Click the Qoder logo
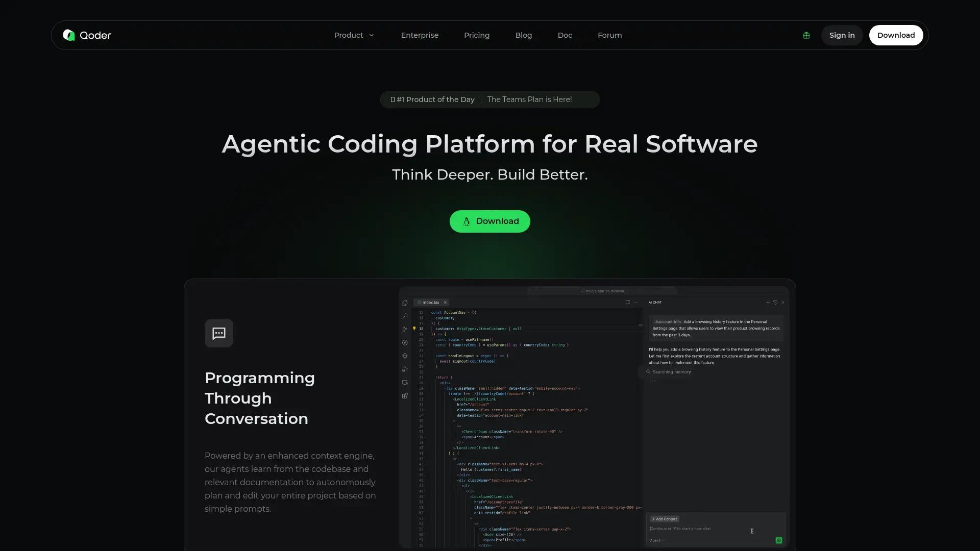The image size is (980, 551). coord(86,35)
